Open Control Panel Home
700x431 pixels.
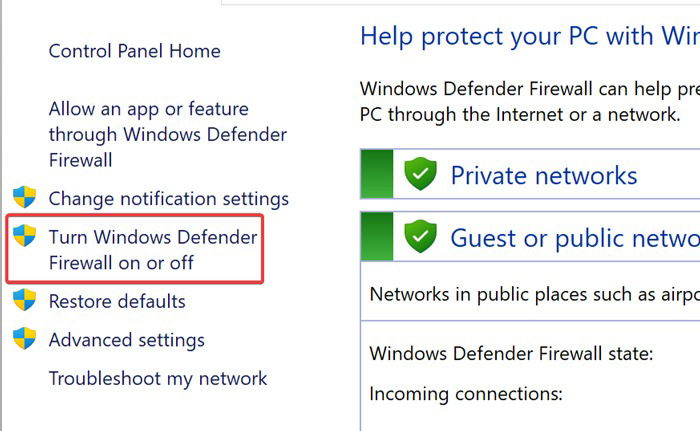click(x=134, y=51)
